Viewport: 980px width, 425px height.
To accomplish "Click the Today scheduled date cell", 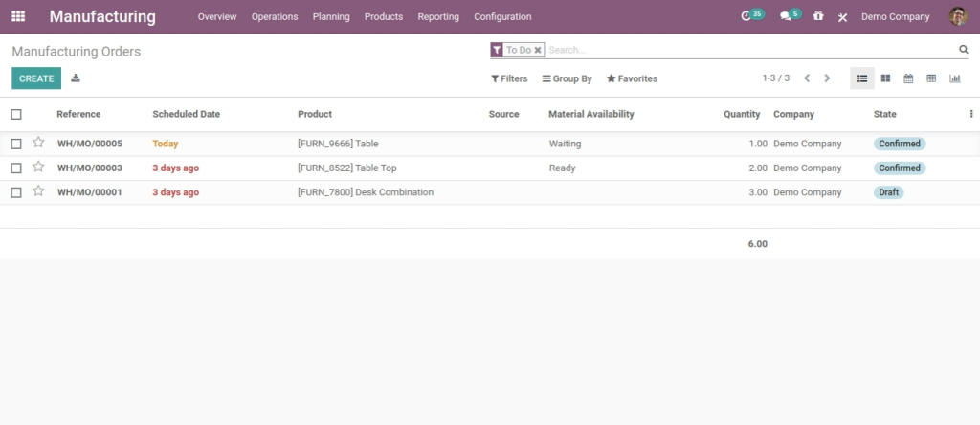I will [165, 144].
